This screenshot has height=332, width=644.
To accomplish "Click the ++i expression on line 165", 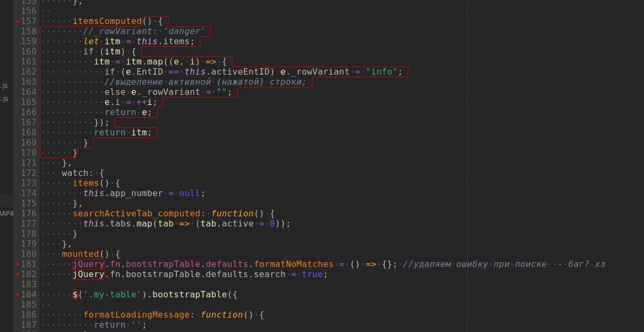I will (145, 102).
